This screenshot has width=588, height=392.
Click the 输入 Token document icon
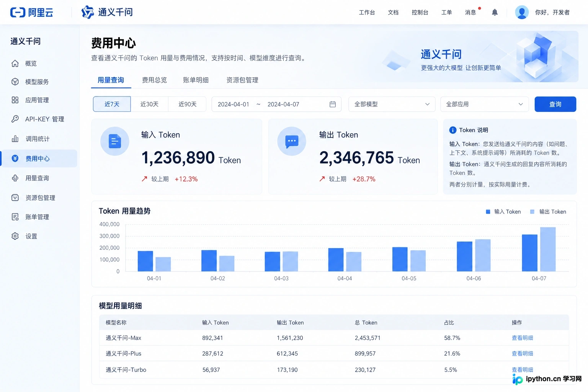pyautogui.click(x=114, y=141)
